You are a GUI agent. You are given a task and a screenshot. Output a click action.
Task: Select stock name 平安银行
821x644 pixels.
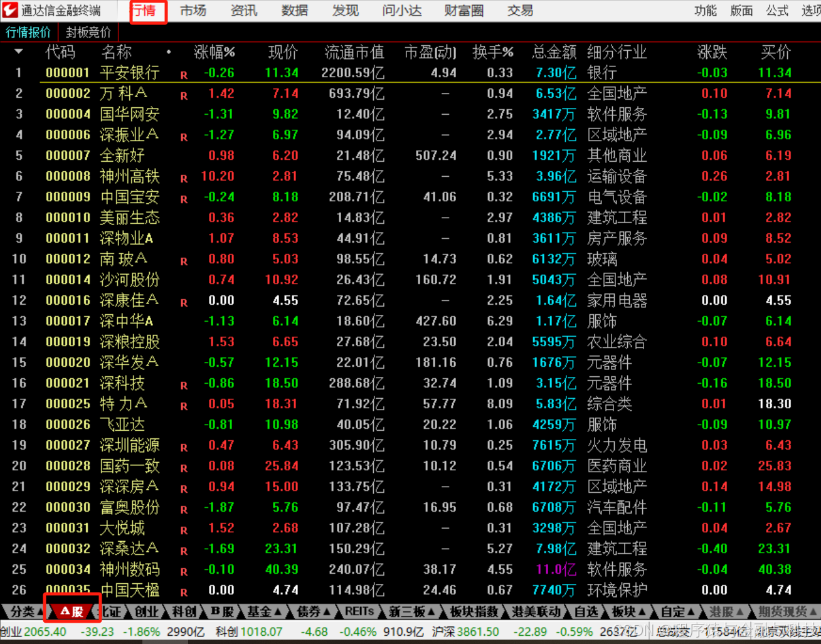tap(130, 73)
